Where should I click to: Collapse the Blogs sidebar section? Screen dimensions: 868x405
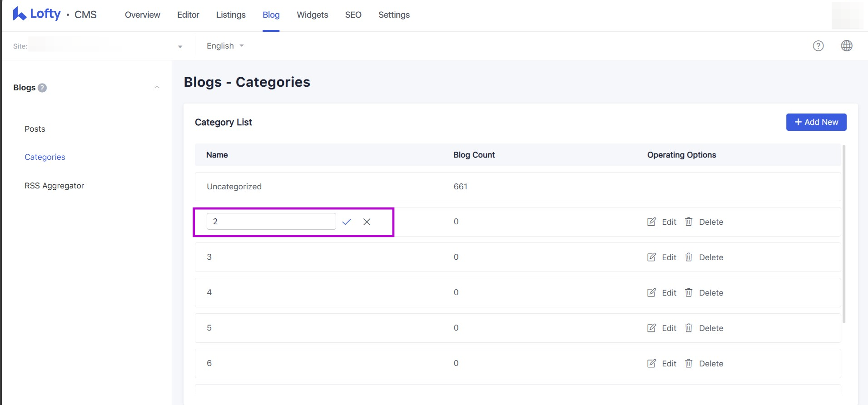point(157,87)
